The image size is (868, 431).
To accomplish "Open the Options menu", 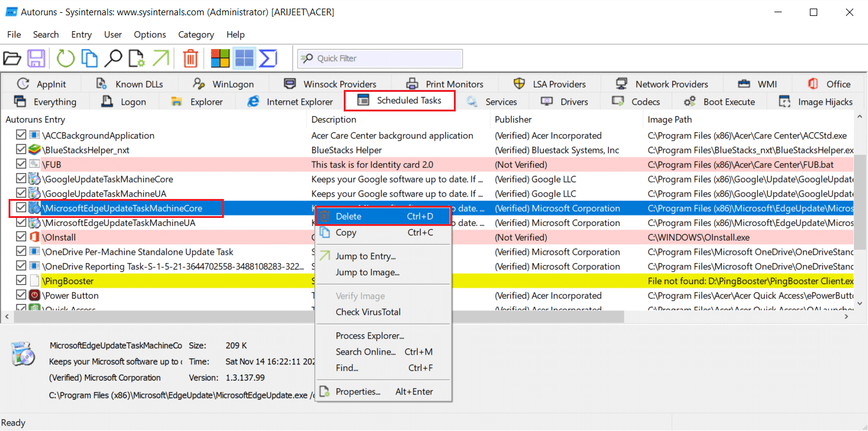I will [x=150, y=35].
